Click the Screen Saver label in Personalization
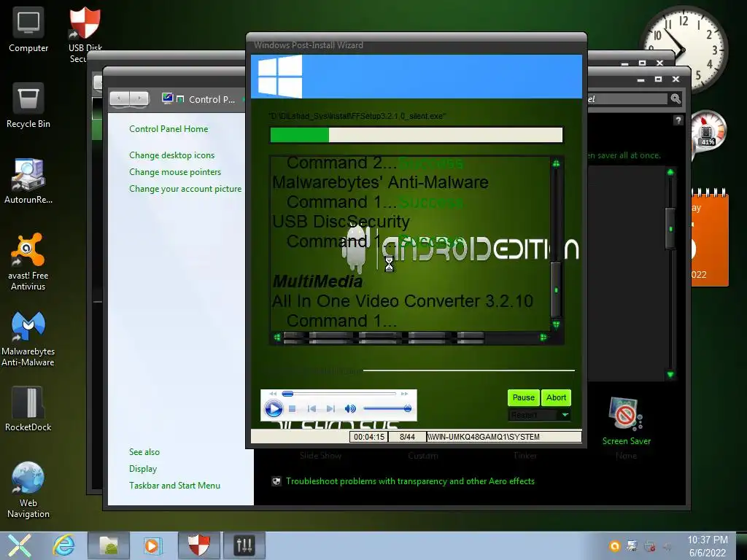The width and height of the screenshot is (747, 560). (x=626, y=441)
